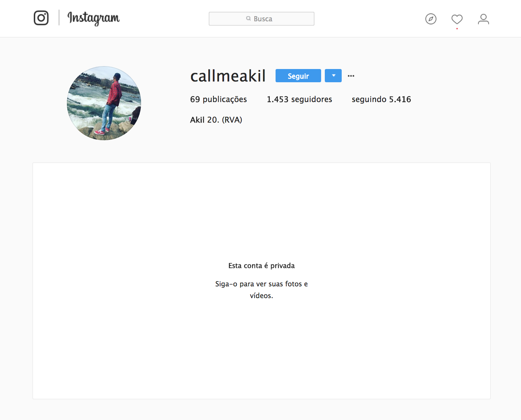Click the magnifier icon in the search box
The height and width of the screenshot is (420, 521).
coord(249,18)
